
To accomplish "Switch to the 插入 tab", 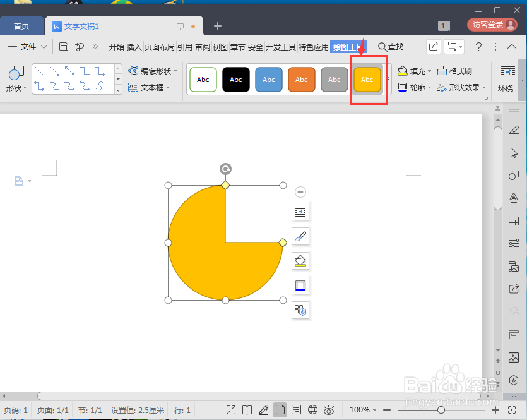I will (134, 47).
